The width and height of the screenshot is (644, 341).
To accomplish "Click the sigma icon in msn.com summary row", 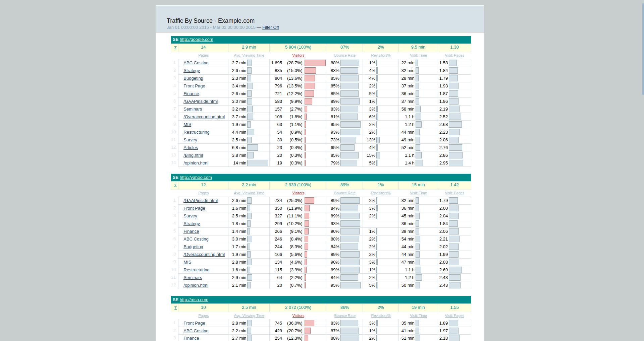I will coord(175,308).
